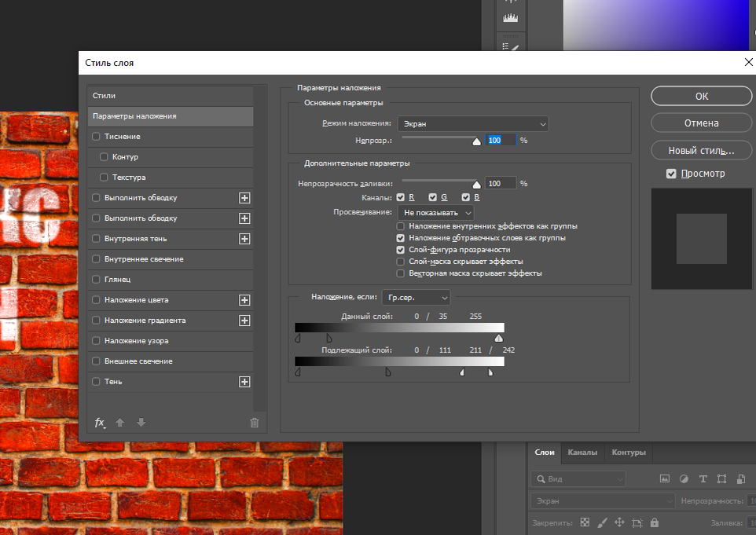Click Подлежащий слой black split handle at 111

(388, 372)
